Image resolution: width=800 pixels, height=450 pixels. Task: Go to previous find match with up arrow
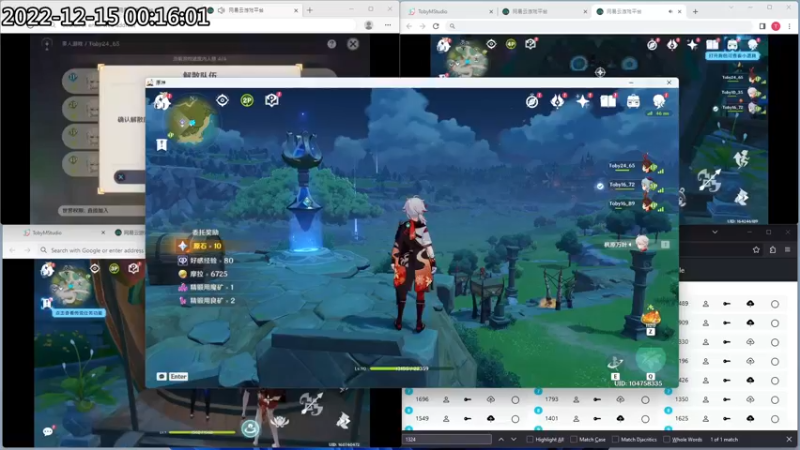(x=501, y=439)
